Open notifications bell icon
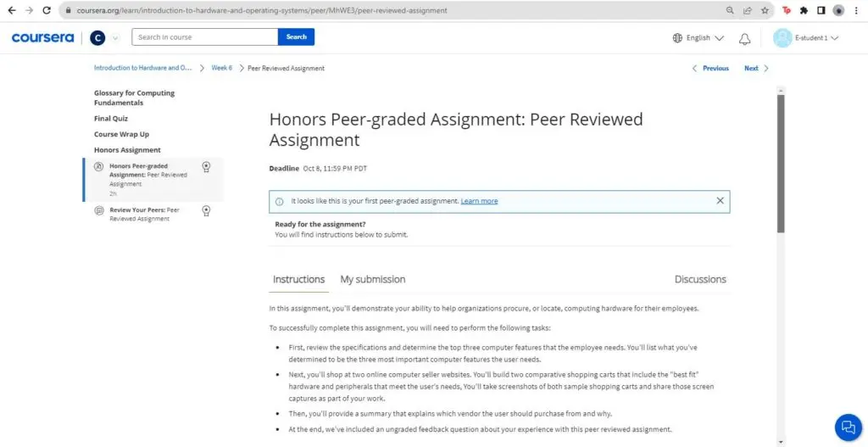 click(745, 38)
